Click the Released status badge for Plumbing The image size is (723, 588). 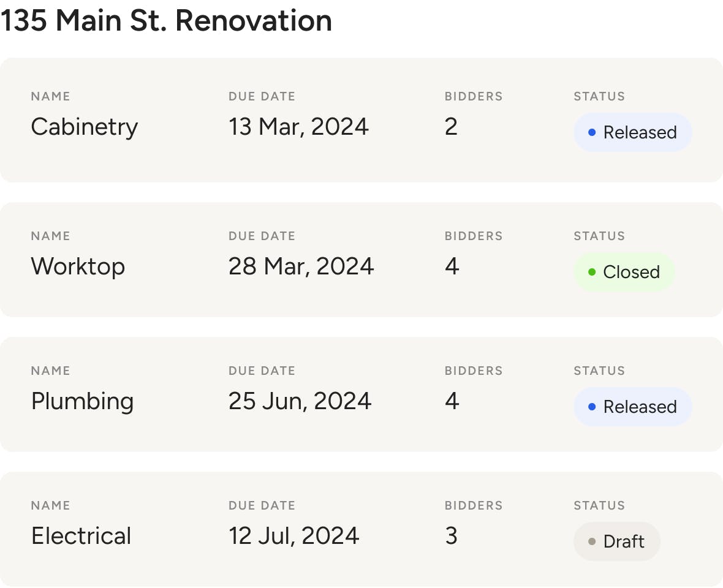point(632,407)
